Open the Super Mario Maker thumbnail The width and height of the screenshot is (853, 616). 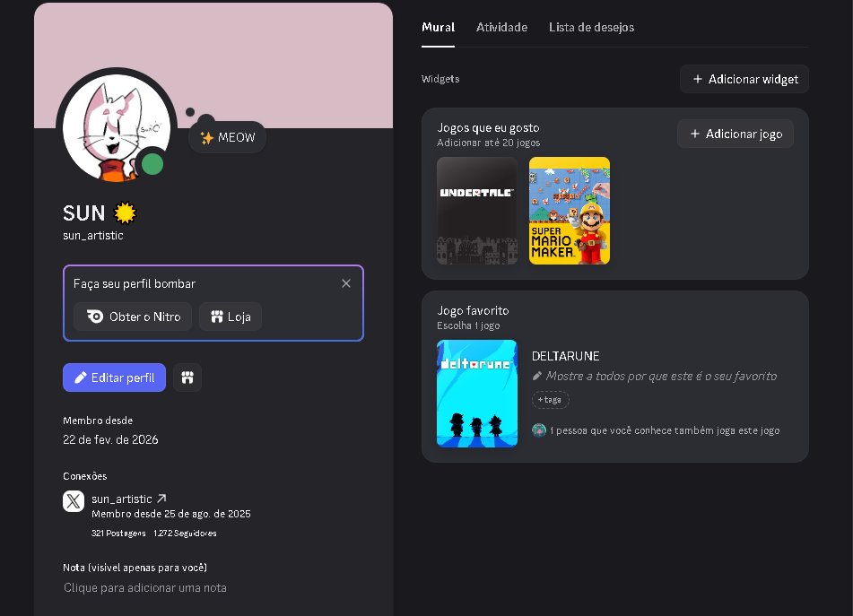tap(570, 211)
